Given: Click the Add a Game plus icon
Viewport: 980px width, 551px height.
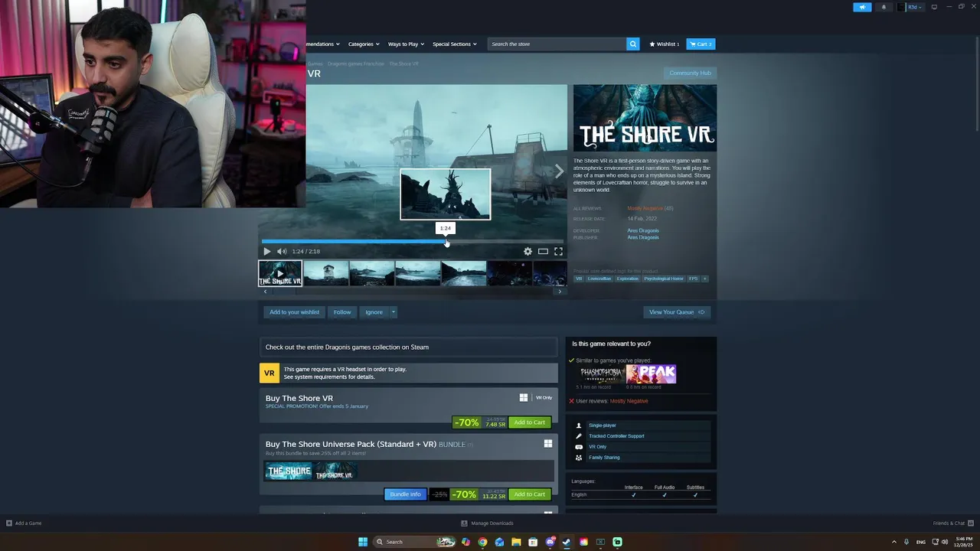Looking at the screenshot, I should click(9, 523).
